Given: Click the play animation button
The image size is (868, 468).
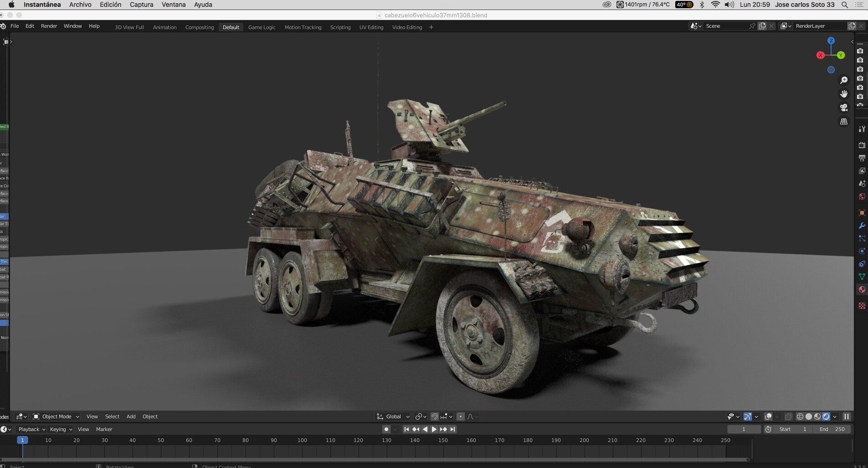Looking at the screenshot, I should [434, 429].
